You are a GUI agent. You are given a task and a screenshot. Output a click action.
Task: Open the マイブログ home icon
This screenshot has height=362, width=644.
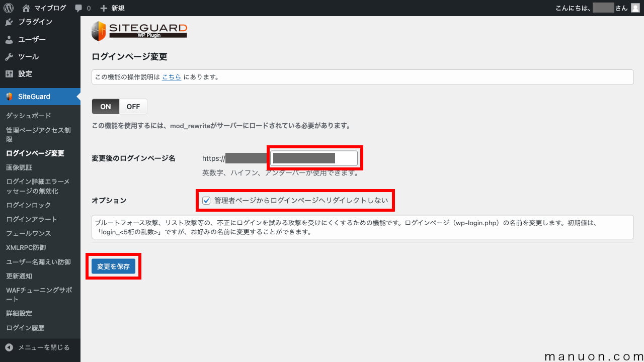coord(26,8)
